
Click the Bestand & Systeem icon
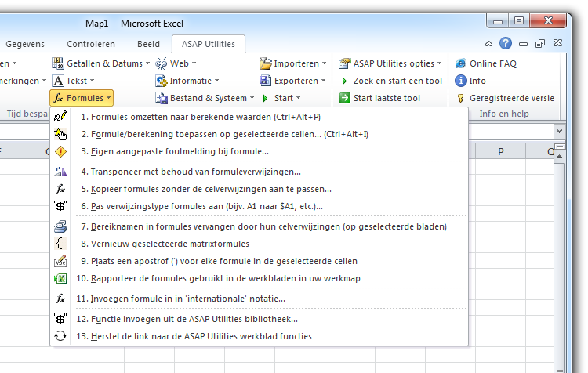(162, 98)
